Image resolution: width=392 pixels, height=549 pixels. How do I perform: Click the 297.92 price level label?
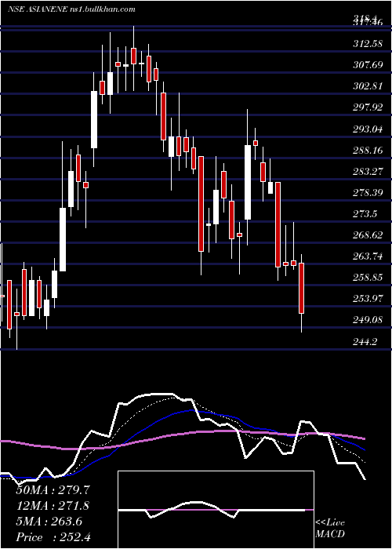(x=367, y=107)
